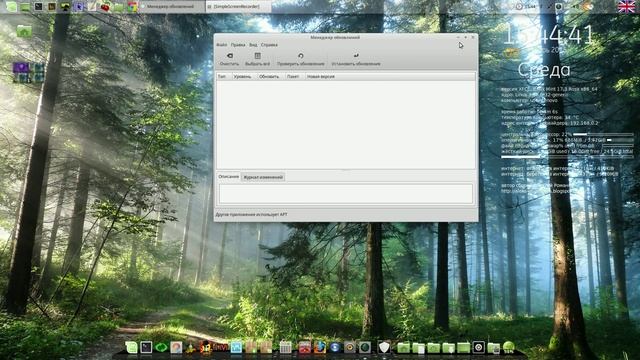Open the Файл menu

tap(222, 45)
